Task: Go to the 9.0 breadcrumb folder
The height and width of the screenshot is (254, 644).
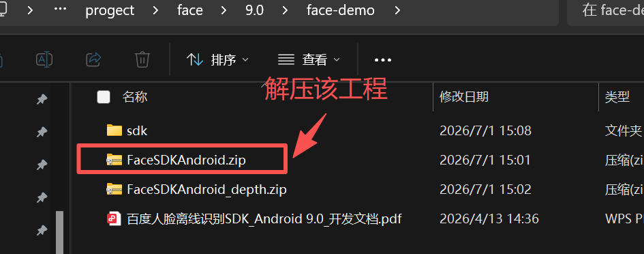Action: pos(255,10)
